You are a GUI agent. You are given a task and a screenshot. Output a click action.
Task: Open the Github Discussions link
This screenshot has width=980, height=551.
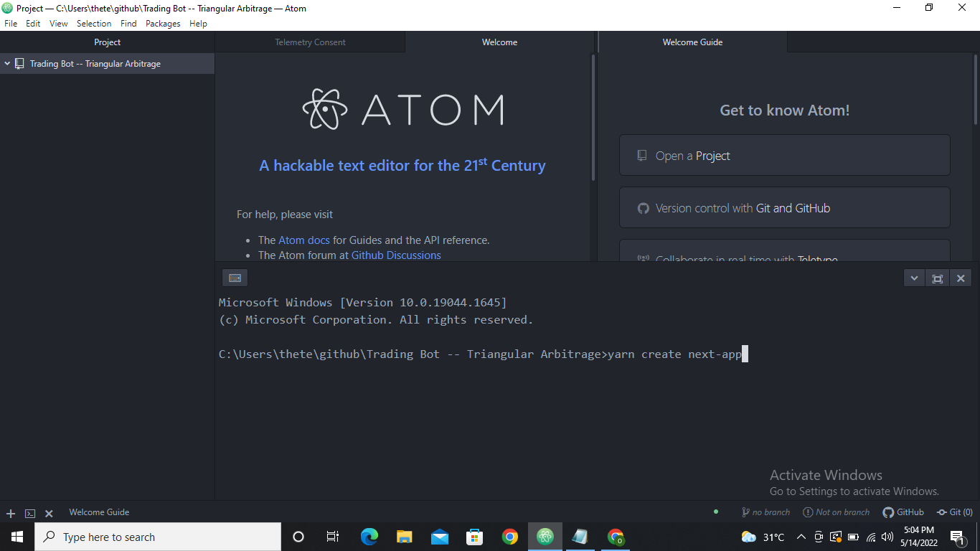(x=396, y=255)
